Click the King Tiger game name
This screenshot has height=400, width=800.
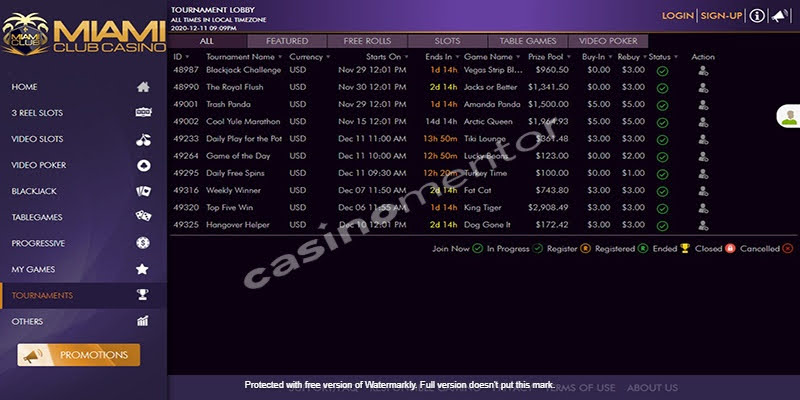click(483, 208)
